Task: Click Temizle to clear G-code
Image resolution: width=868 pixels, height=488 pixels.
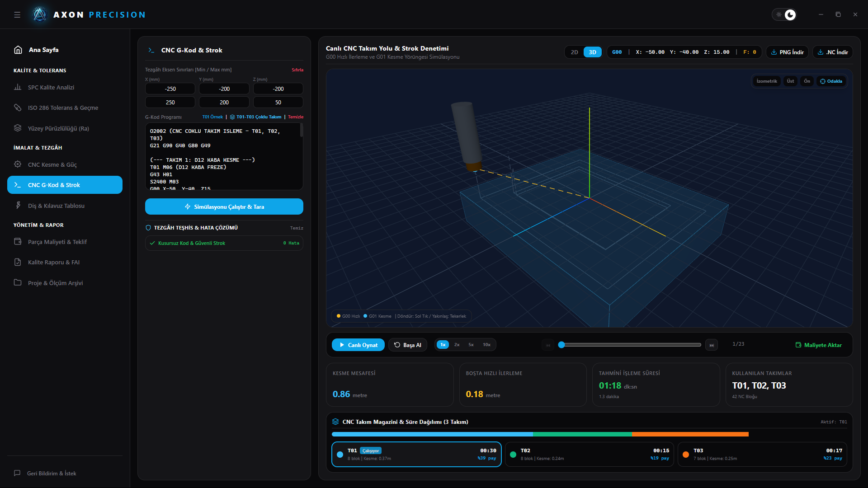Action: [x=296, y=117]
